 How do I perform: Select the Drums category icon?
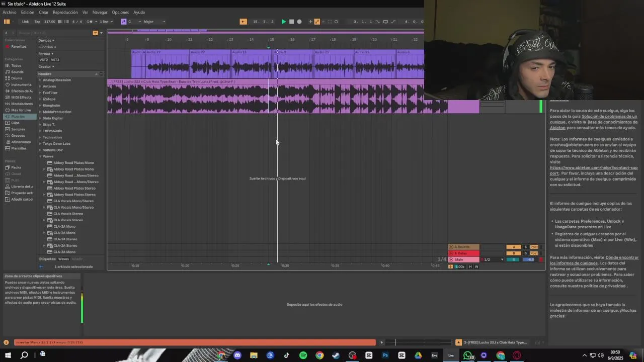[x=8, y=78]
